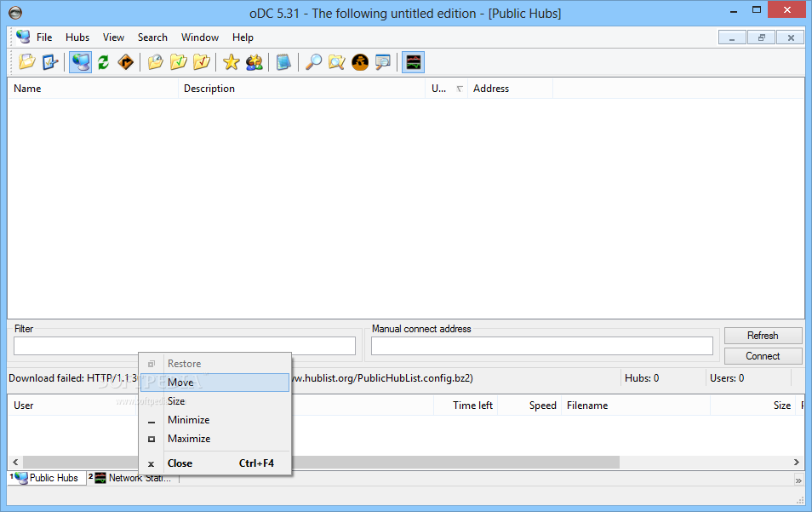Image resolution: width=812 pixels, height=512 pixels.
Task: Toggle the Public Hubs toolbar icon
Action: 80,62
